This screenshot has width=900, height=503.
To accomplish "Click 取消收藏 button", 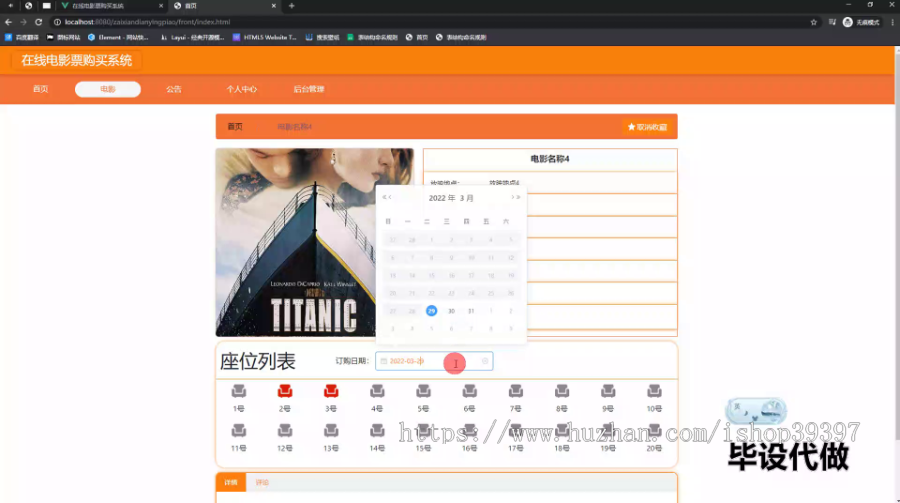I will tap(647, 127).
